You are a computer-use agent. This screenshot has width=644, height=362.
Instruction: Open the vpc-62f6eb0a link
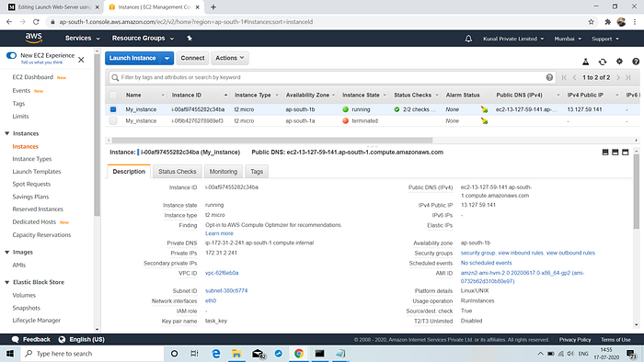click(222, 273)
